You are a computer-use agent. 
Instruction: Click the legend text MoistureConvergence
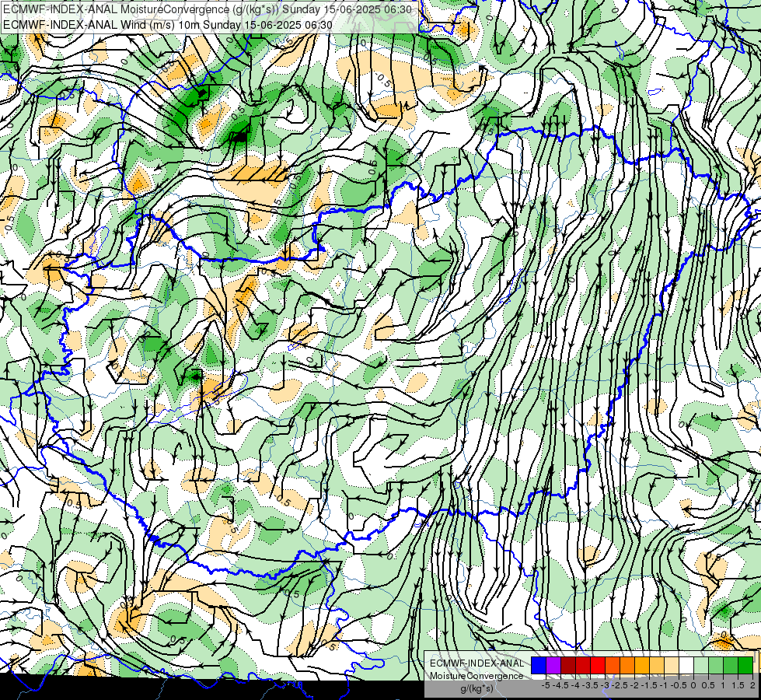pos(476,676)
